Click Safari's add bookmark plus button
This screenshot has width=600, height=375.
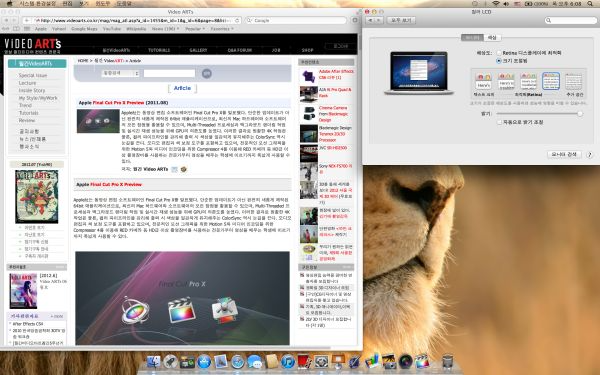pos(27,20)
